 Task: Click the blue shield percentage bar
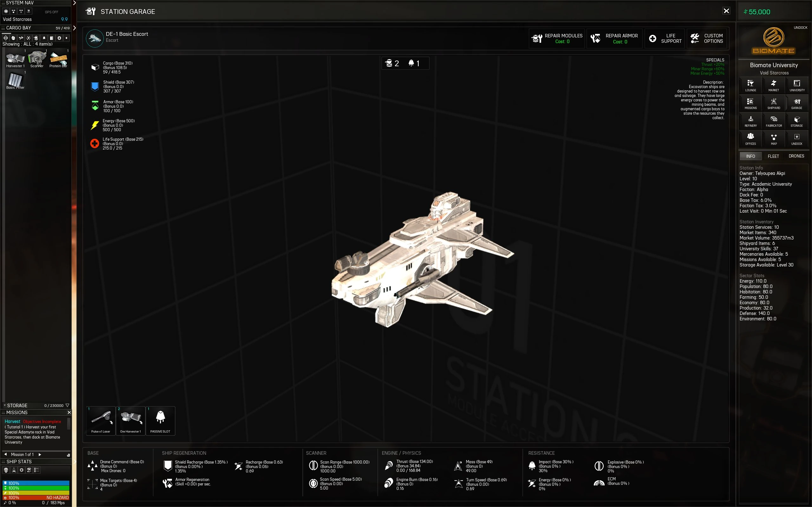36,483
